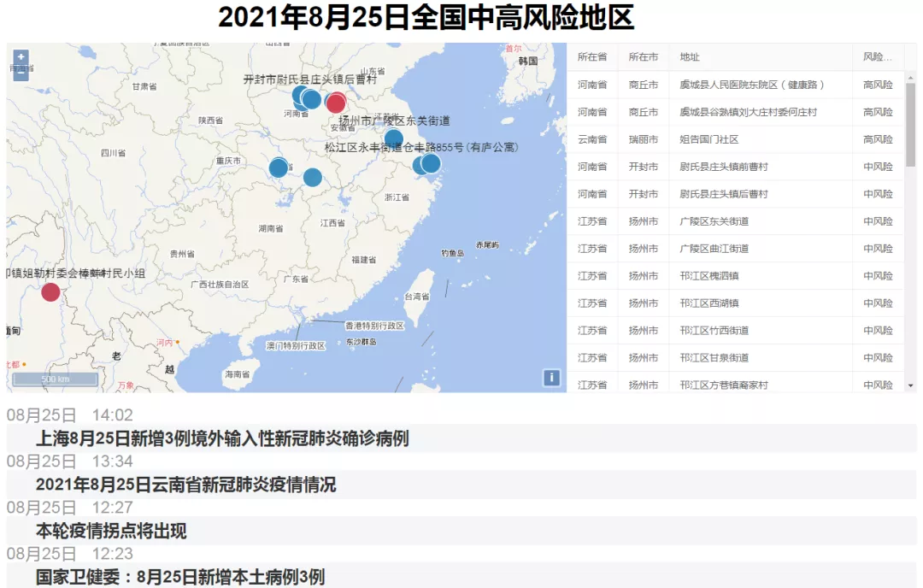This screenshot has width=923, height=588.
Task: Click map label 开封市尉氏县庄头镇后曹村
Action: [x=309, y=79]
